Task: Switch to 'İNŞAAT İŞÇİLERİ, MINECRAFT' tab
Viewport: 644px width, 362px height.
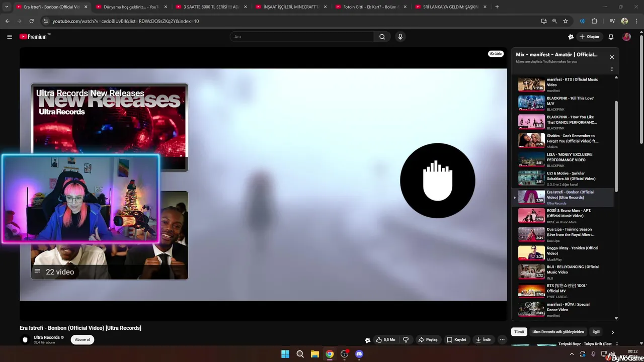Action: point(291,7)
